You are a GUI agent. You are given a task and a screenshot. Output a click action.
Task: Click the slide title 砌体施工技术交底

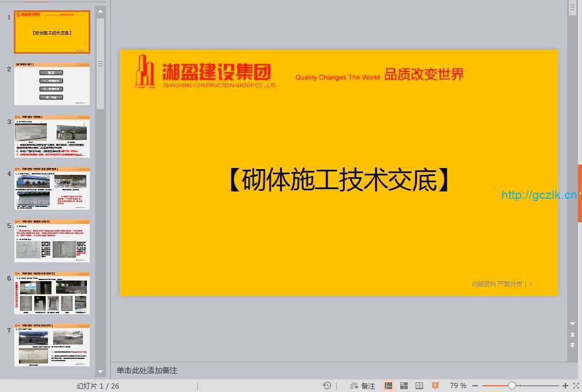pos(338,181)
